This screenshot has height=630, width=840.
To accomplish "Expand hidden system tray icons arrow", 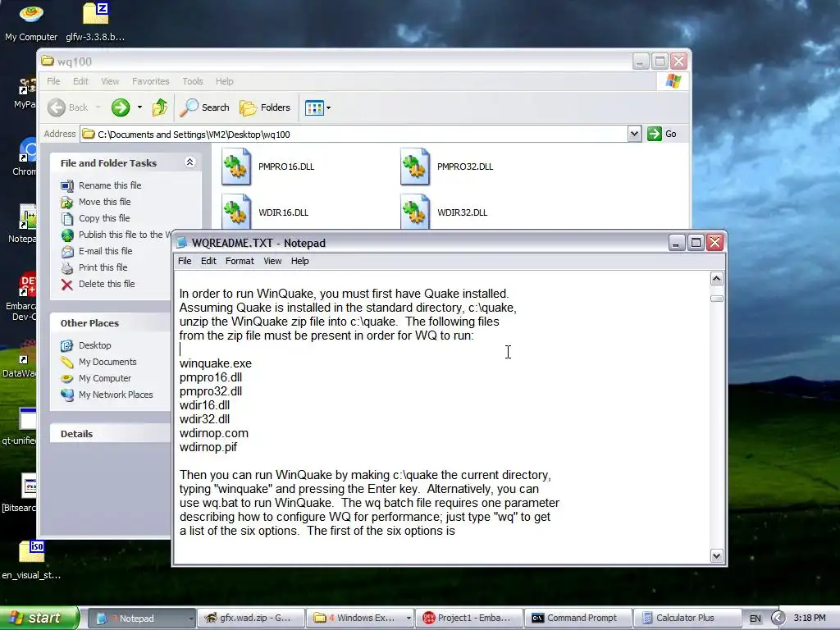I will (x=778, y=619).
